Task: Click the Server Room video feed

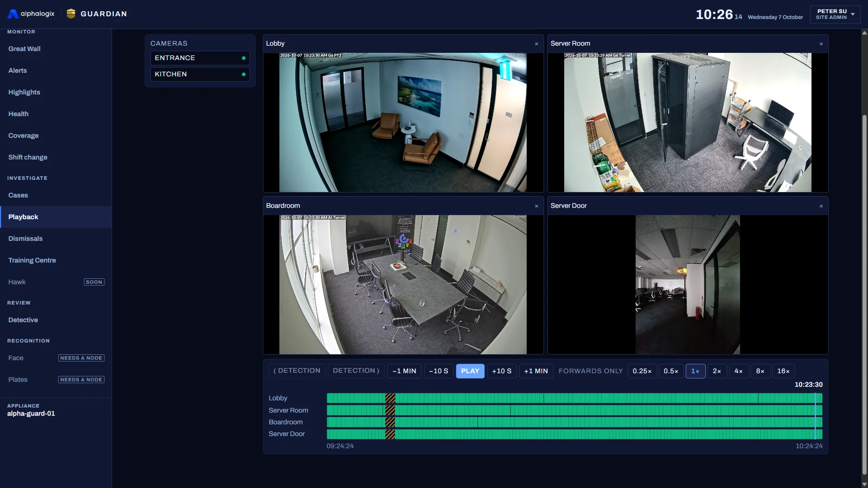Action: (x=688, y=122)
